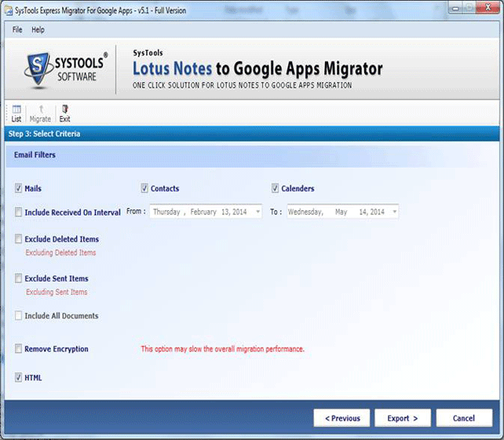Click the red migration performance warning text
Screen dimensions: 504x440
click(x=222, y=349)
